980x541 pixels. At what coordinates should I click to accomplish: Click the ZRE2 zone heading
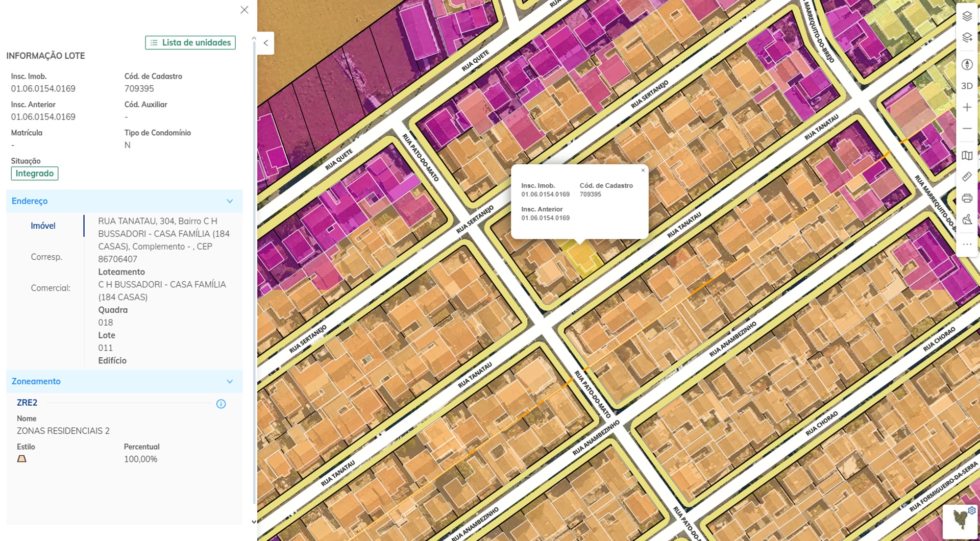pos(27,403)
